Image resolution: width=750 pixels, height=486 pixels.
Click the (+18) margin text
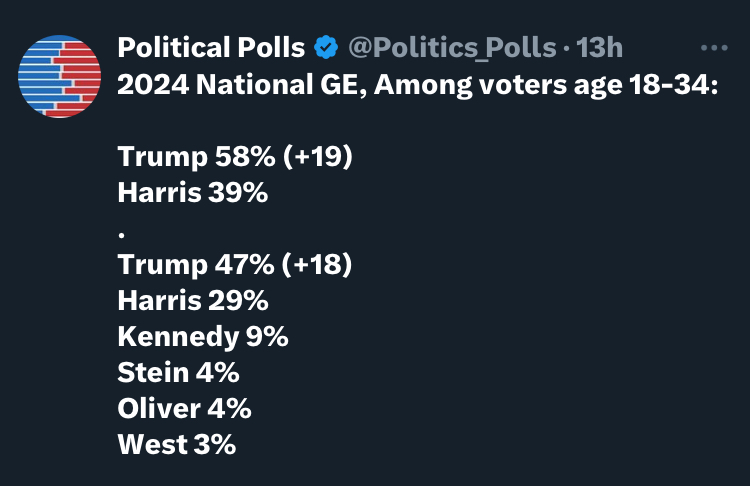pos(317,264)
